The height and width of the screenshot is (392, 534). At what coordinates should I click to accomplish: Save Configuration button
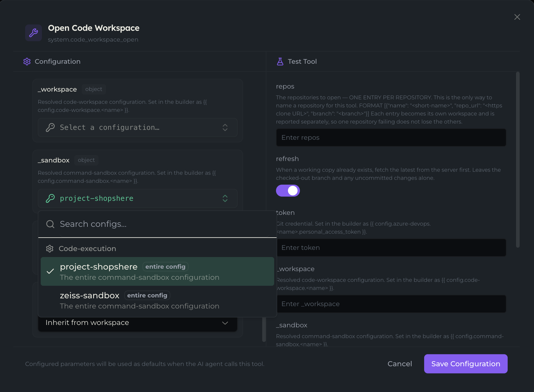[466, 364]
